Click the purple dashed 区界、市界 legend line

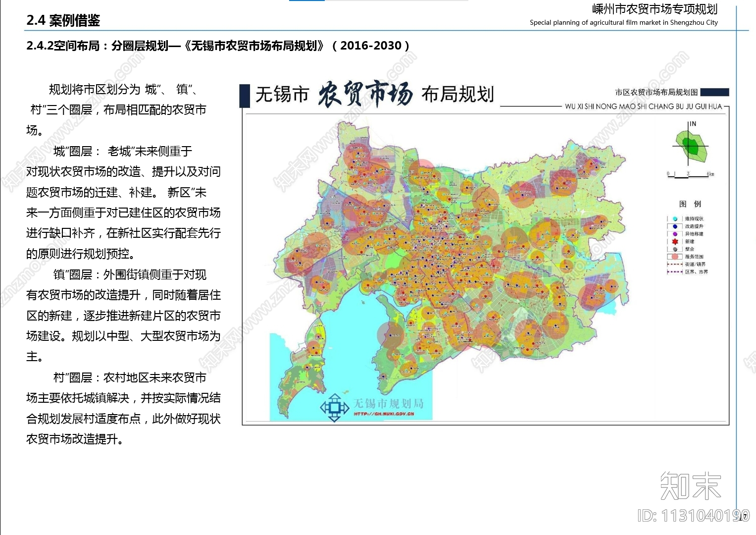point(675,271)
